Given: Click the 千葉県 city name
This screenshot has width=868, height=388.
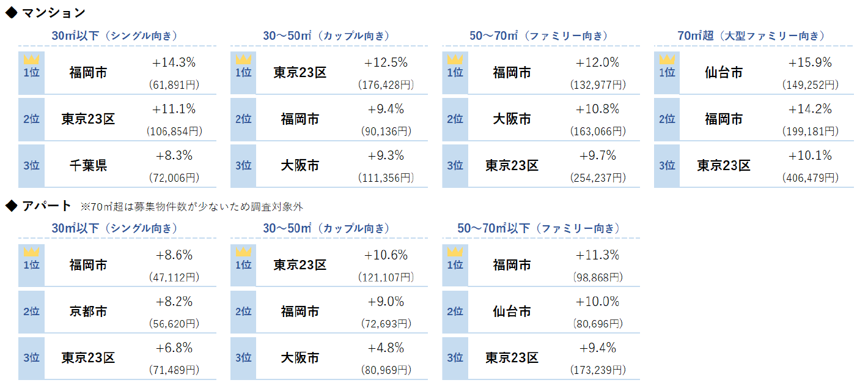Looking at the screenshot, I should coord(88,165).
